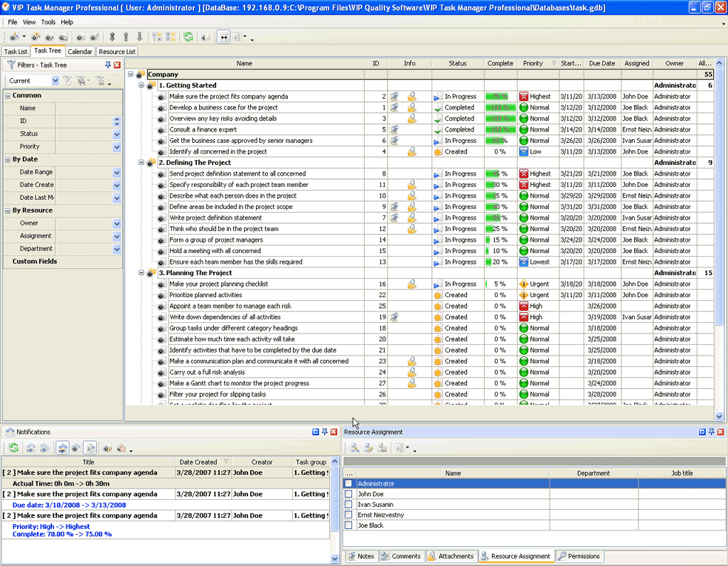Image resolution: width=728 pixels, height=566 pixels.
Task: Open the Priority filter dropdown
Action: 117,147
